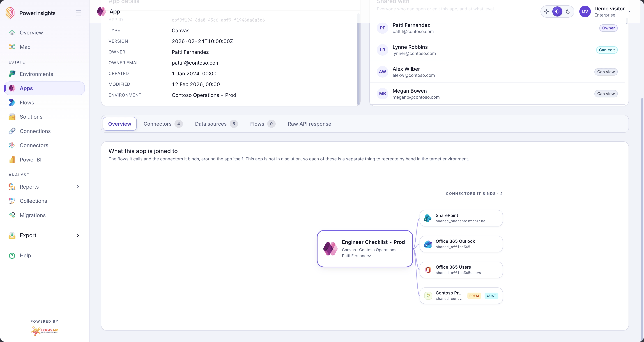Click the Office 365 Outlook connector icon

point(428,244)
